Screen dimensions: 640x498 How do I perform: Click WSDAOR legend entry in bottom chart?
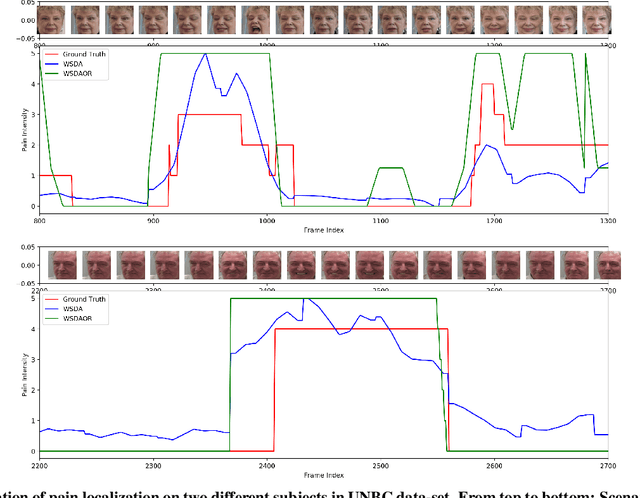pos(80,319)
